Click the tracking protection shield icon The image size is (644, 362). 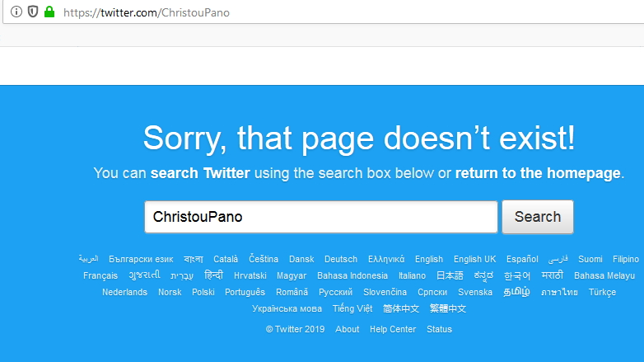(x=32, y=12)
